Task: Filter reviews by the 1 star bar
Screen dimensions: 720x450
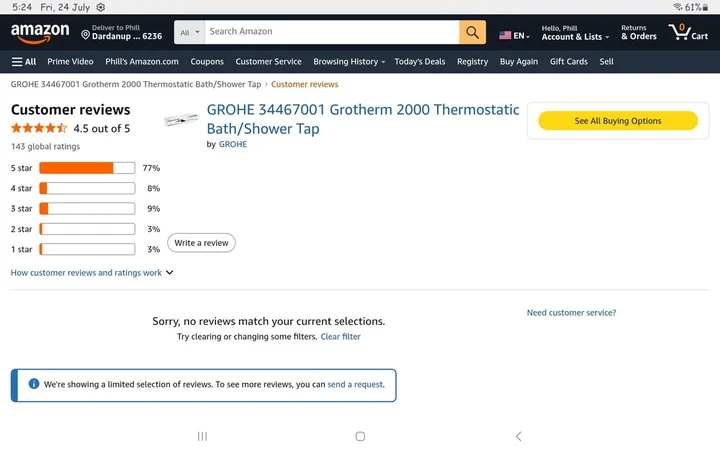Action: (87, 249)
